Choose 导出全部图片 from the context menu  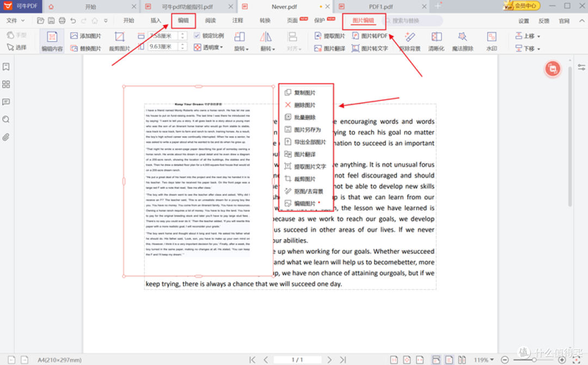306,142
